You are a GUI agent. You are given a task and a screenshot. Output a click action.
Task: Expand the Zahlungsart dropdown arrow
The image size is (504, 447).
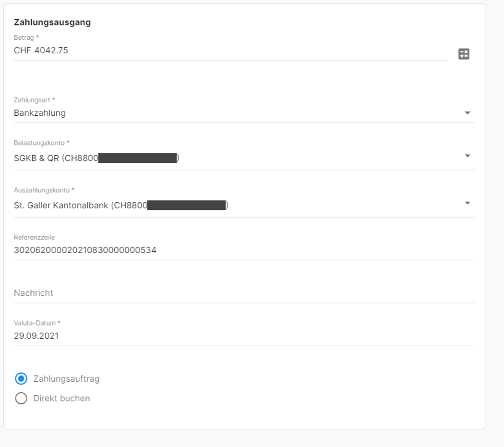467,113
